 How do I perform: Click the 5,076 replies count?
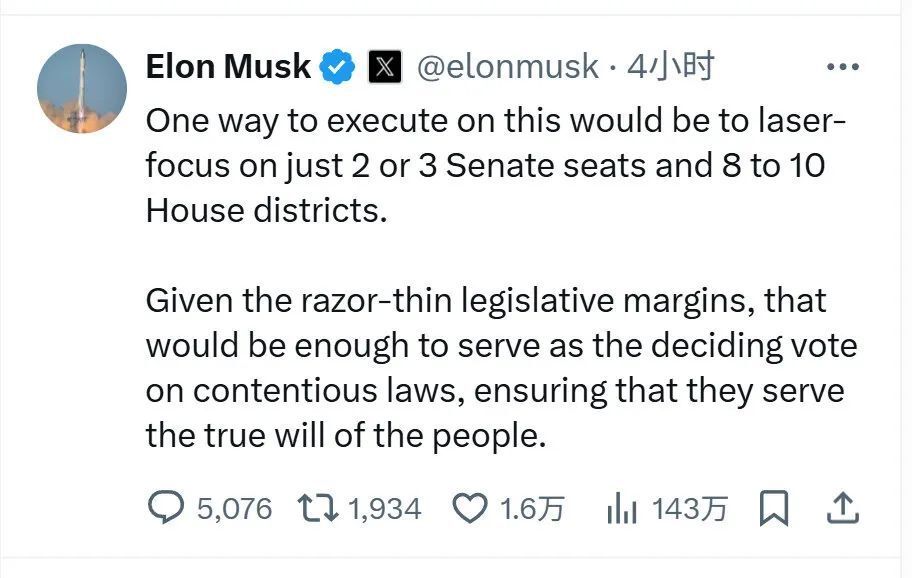pos(234,509)
